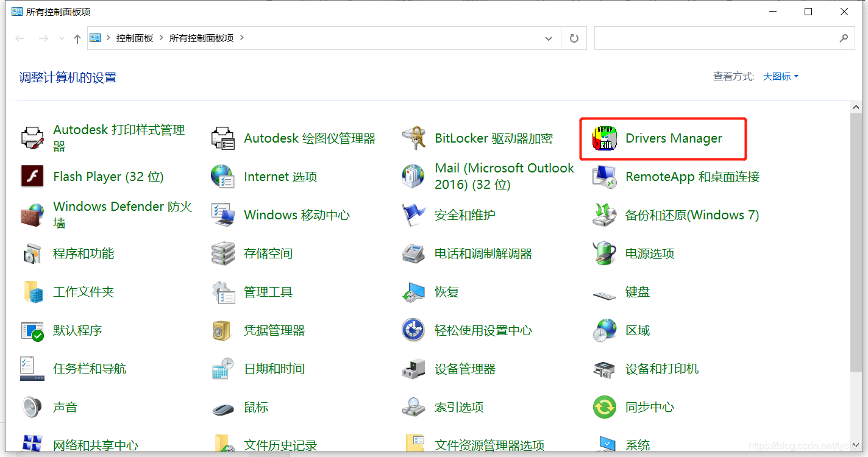The height and width of the screenshot is (457, 868).
Task: Open the Windows Defender 防火墙 icon
Action: click(x=32, y=215)
